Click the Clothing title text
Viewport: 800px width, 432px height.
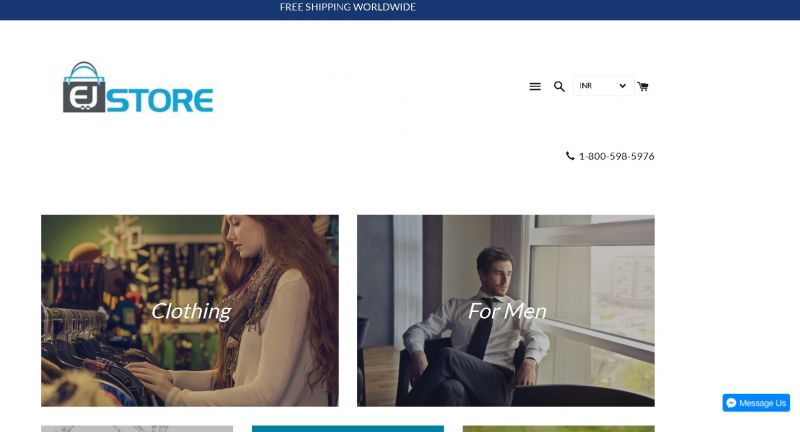(x=191, y=311)
